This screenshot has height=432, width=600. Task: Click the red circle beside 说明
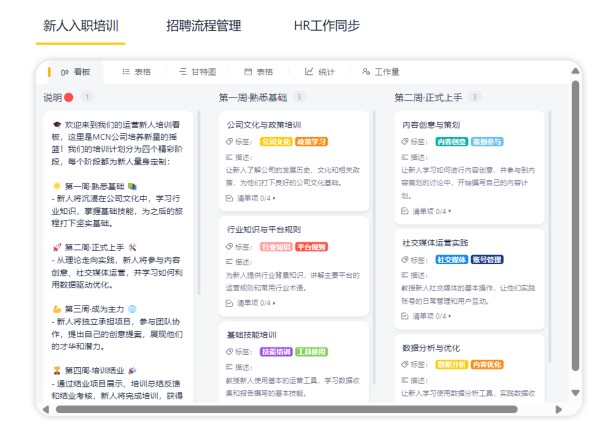69,98
